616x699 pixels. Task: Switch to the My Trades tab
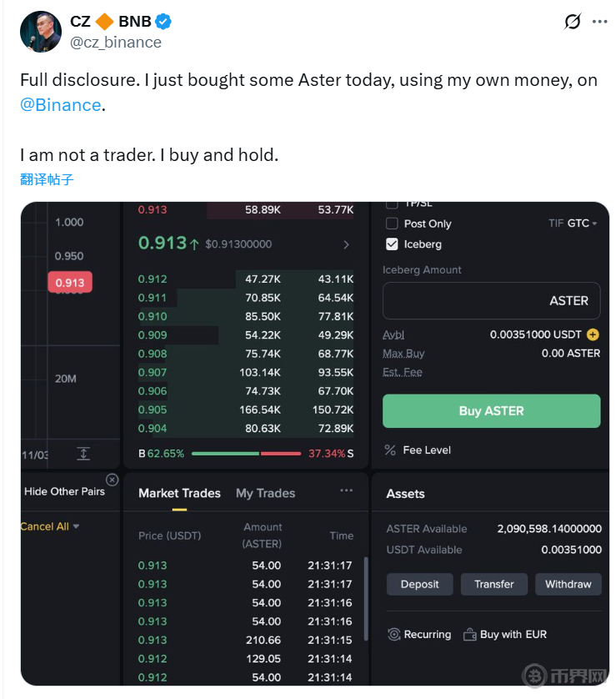[x=265, y=493]
